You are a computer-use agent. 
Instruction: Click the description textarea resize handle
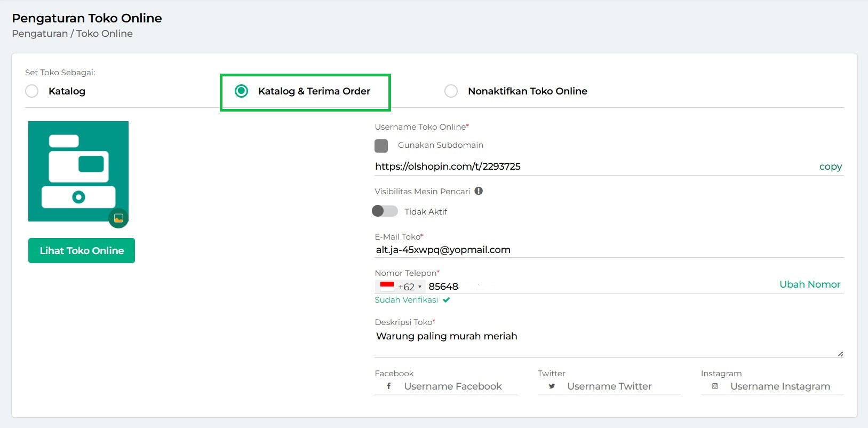pyautogui.click(x=840, y=354)
